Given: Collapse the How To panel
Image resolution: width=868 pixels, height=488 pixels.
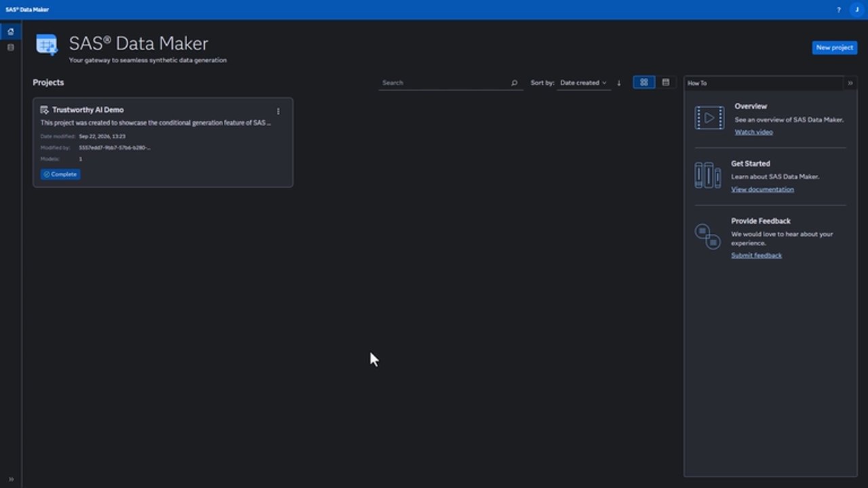Looking at the screenshot, I should coord(850,83).
